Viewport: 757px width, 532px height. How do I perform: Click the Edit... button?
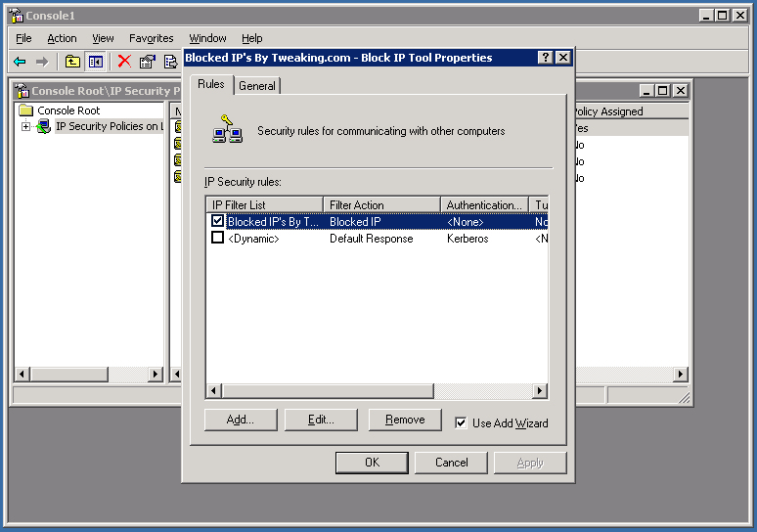tap(321, 420)
